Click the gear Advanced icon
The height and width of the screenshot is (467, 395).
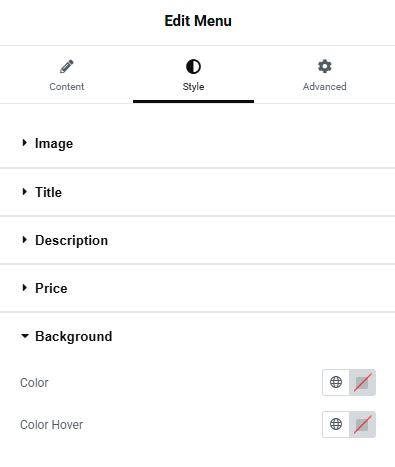point(325,66)
